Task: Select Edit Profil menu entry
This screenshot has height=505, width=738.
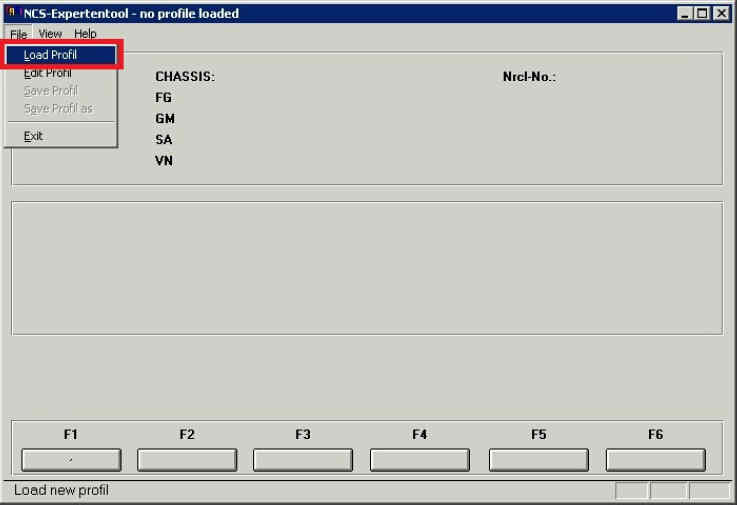Action: (61, 73)
